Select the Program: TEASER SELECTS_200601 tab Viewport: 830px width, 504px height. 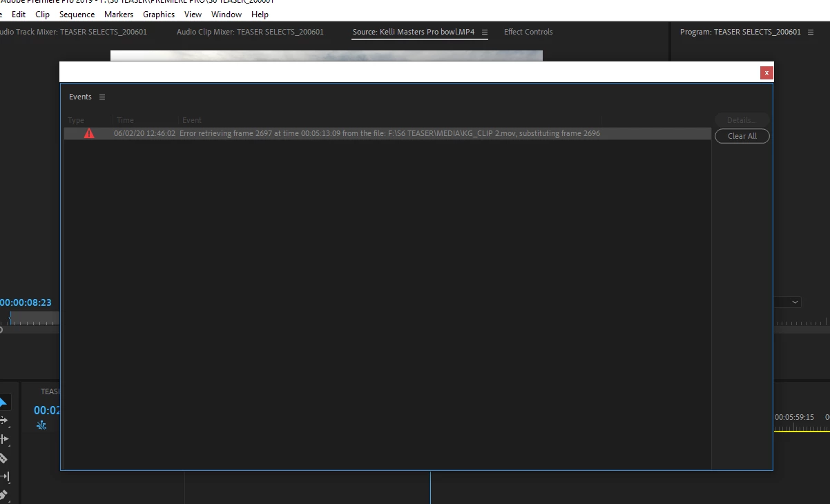pos(740,32)
